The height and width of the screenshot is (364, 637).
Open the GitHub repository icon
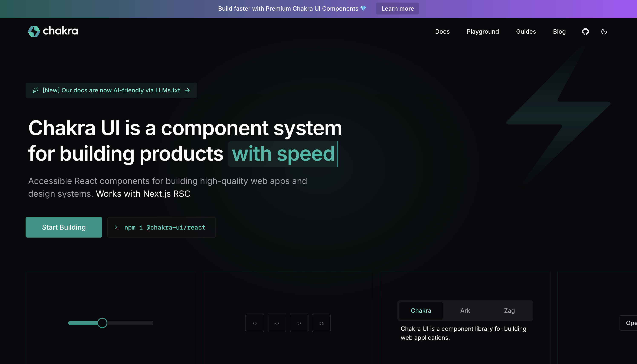point(585,32)
